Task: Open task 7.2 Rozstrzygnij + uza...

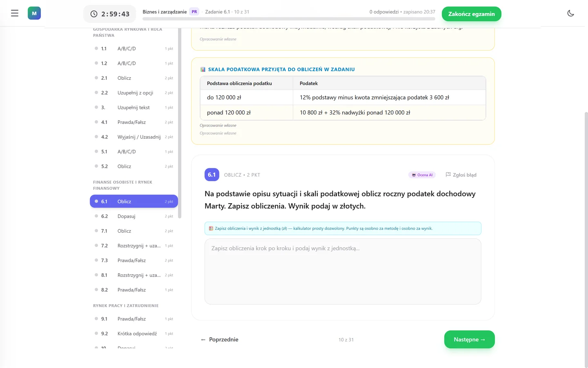Action: pos(134,246)
